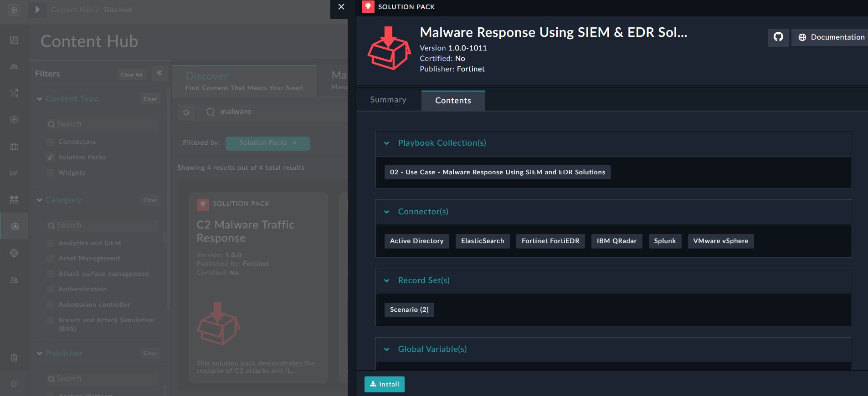Viewport: 868px width, 396px height.
Task: Collapse the Connector(s) section
Action: point(387,212)
